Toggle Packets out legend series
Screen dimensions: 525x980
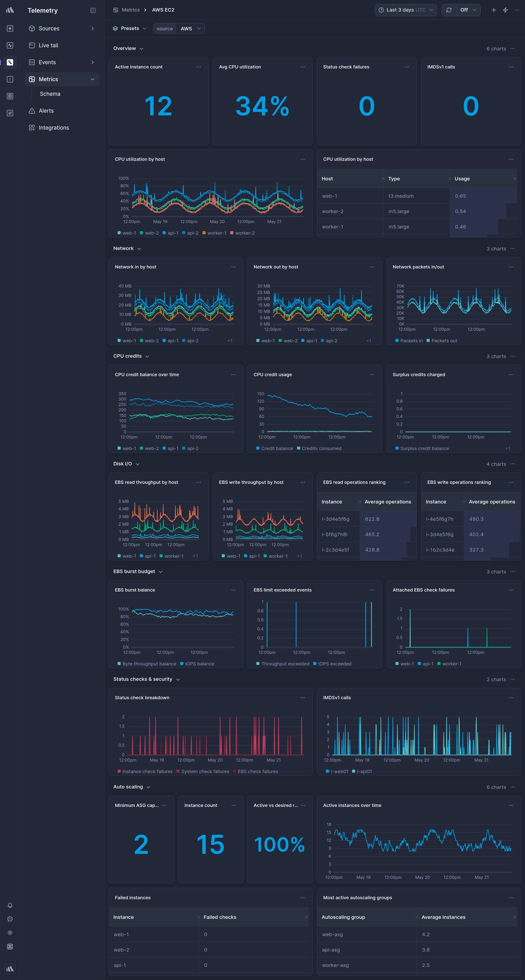[442, 341]
